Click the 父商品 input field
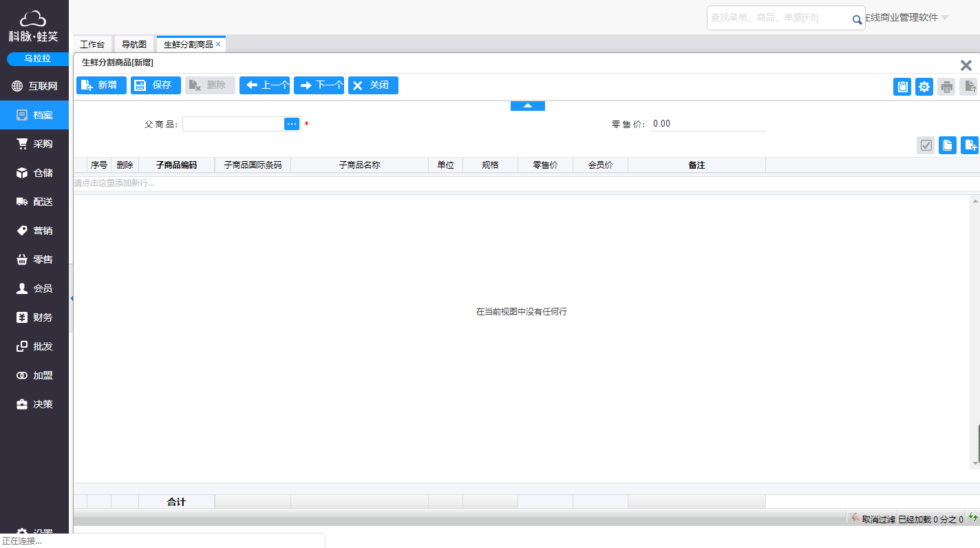 click(233, 124)
